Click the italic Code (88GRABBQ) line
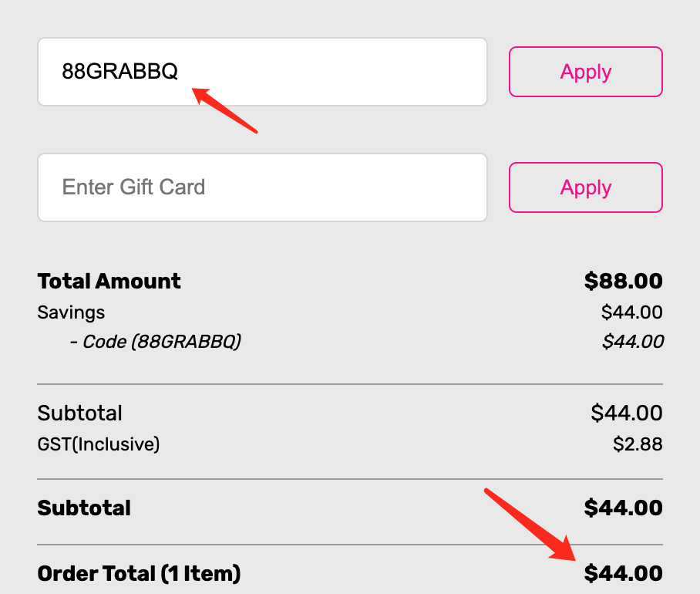This screenshot has width=700, height=594. (155, 341)
